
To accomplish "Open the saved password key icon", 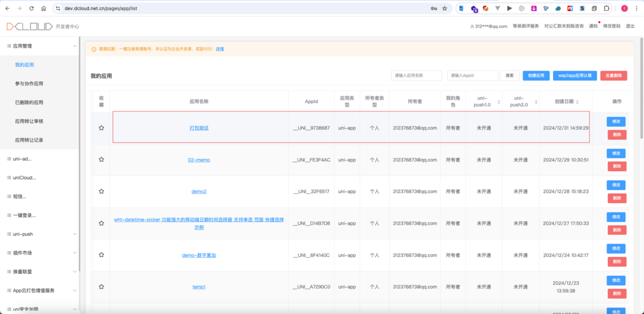I will (x=433, y=8).
